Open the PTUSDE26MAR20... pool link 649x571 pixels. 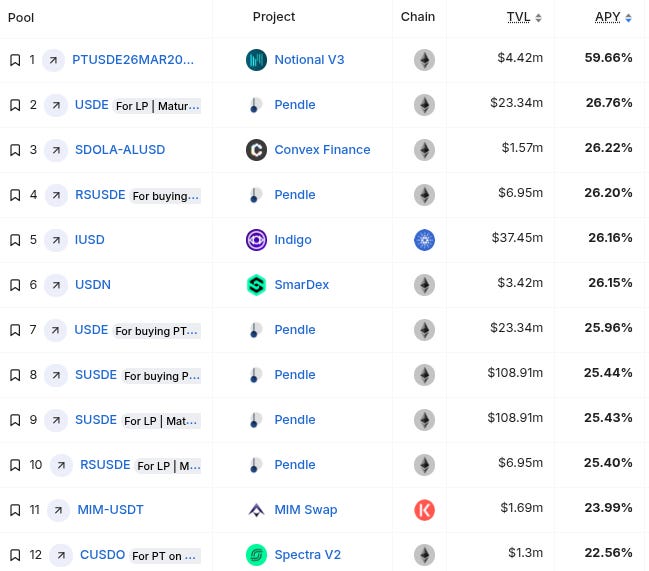[x=133, y=60]
